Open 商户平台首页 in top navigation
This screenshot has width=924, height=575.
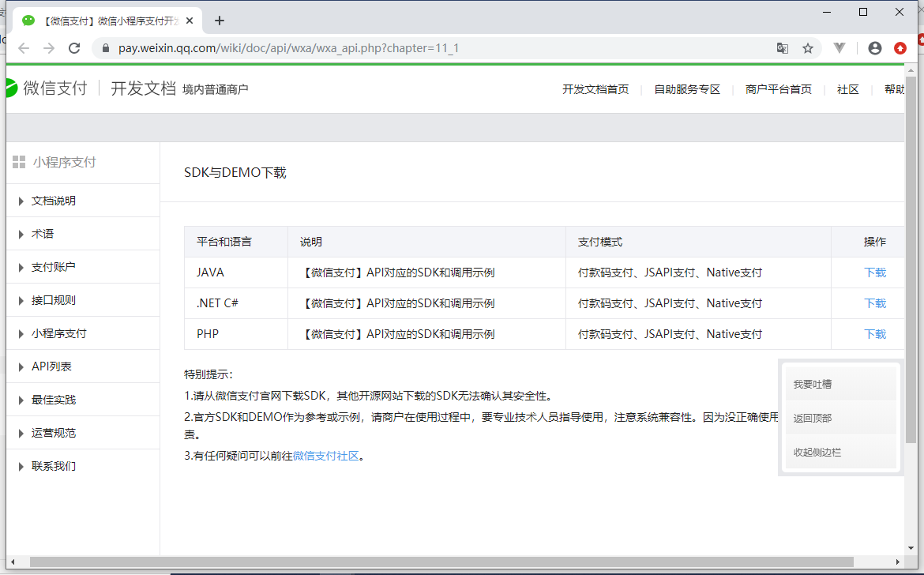[x=779, y=89]
